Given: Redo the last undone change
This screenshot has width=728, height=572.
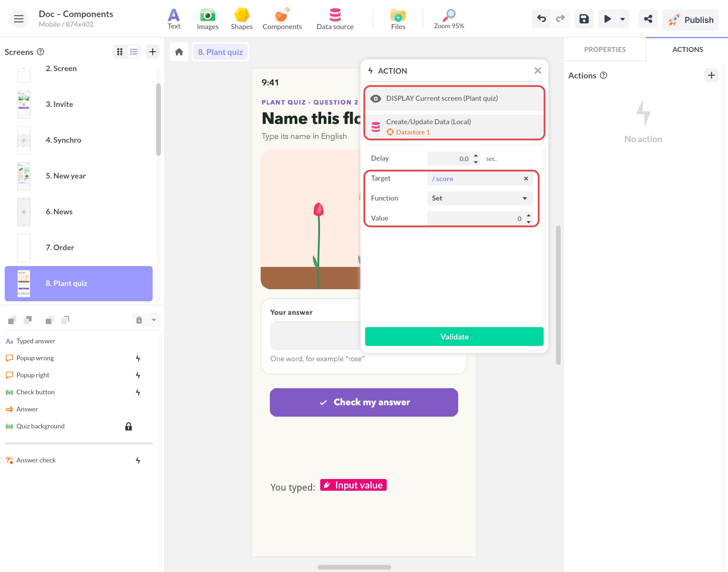Looking at the screenshot, I should [560, 19].
